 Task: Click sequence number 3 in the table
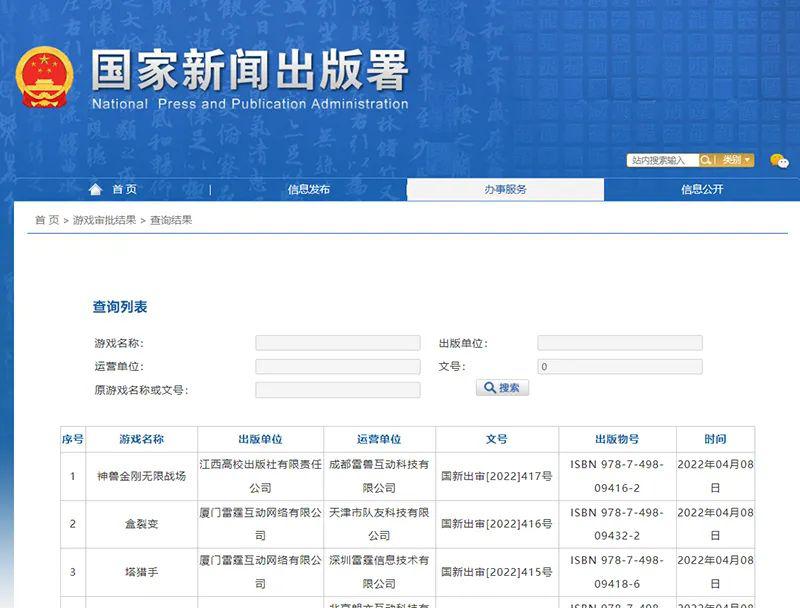click(72, 572)
